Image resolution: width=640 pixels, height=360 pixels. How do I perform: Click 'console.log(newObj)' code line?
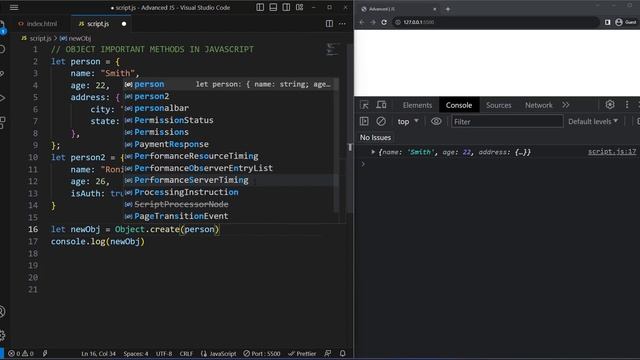coord(98,241)
